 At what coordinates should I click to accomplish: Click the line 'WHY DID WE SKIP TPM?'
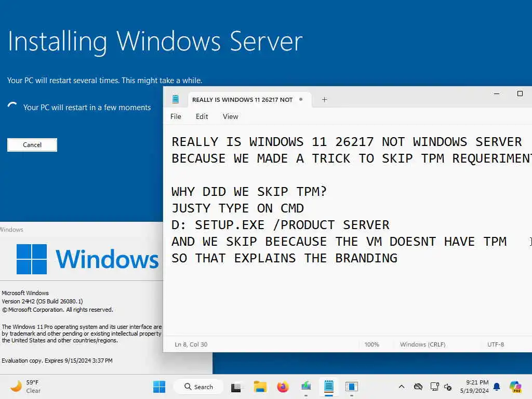pos(249,191)
